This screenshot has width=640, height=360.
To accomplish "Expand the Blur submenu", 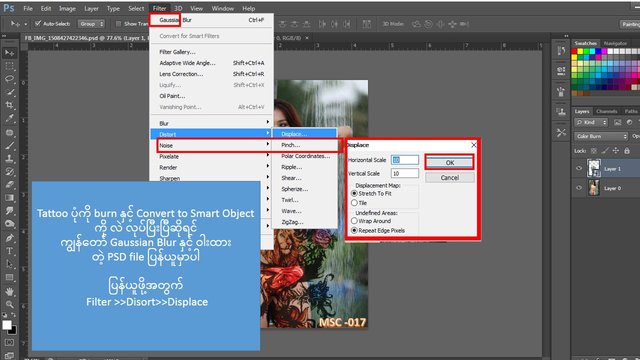I will tap(211, 123).
